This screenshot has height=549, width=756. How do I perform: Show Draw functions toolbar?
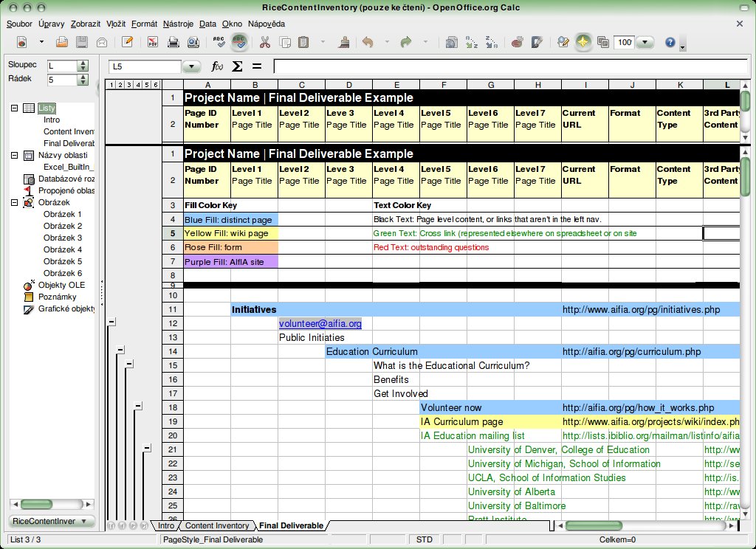(537, 42)
